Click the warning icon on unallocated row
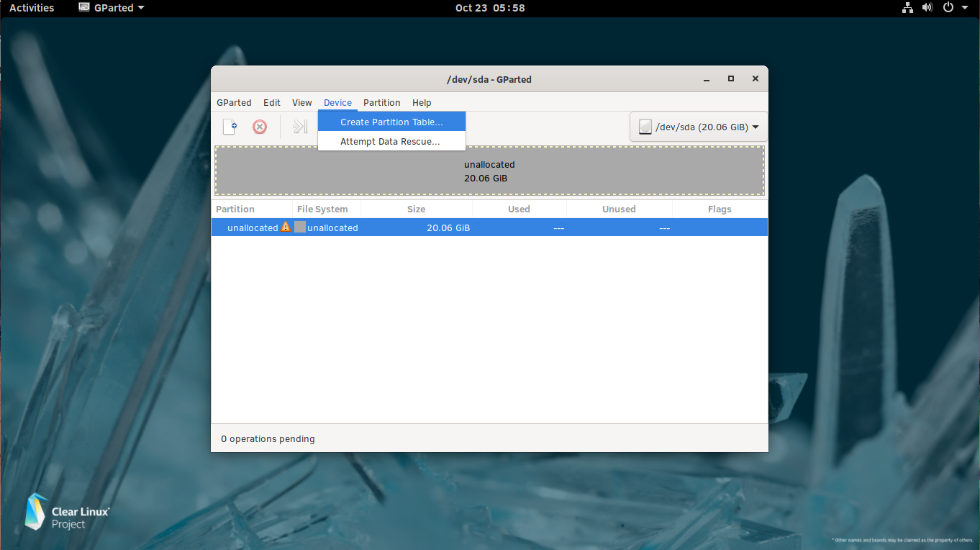 pyautogui.click(x=286, y=227)
